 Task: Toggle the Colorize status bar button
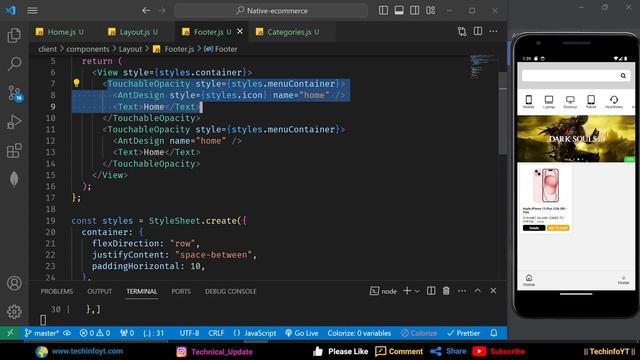[419, 333]
